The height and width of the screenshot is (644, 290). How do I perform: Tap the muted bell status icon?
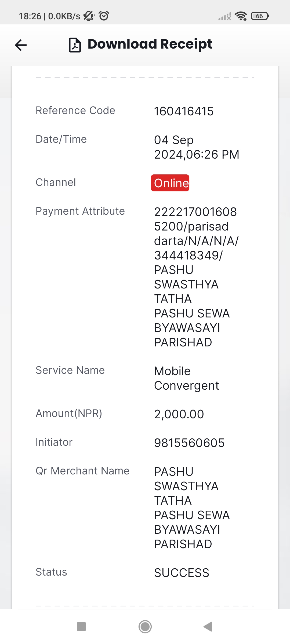[89, 16]
